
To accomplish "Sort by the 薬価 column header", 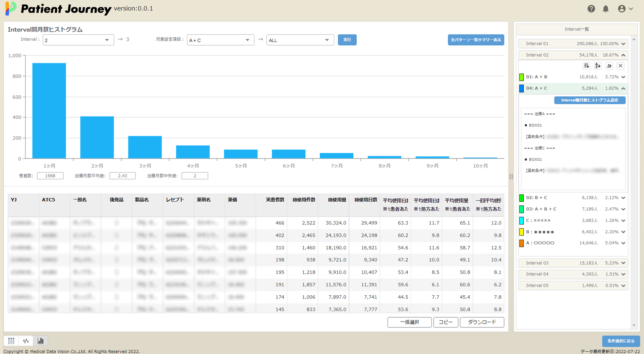I will click(240, 205).
